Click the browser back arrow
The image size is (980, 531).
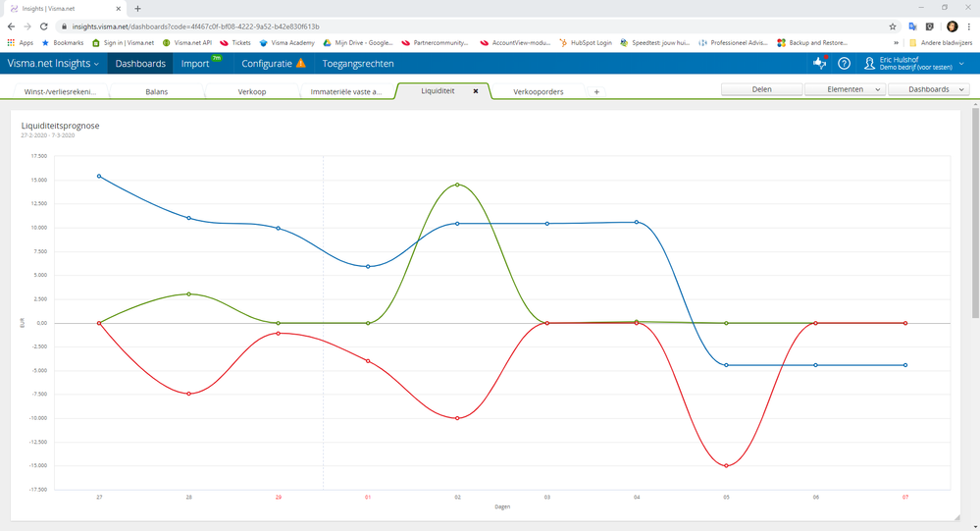[11, 27]
